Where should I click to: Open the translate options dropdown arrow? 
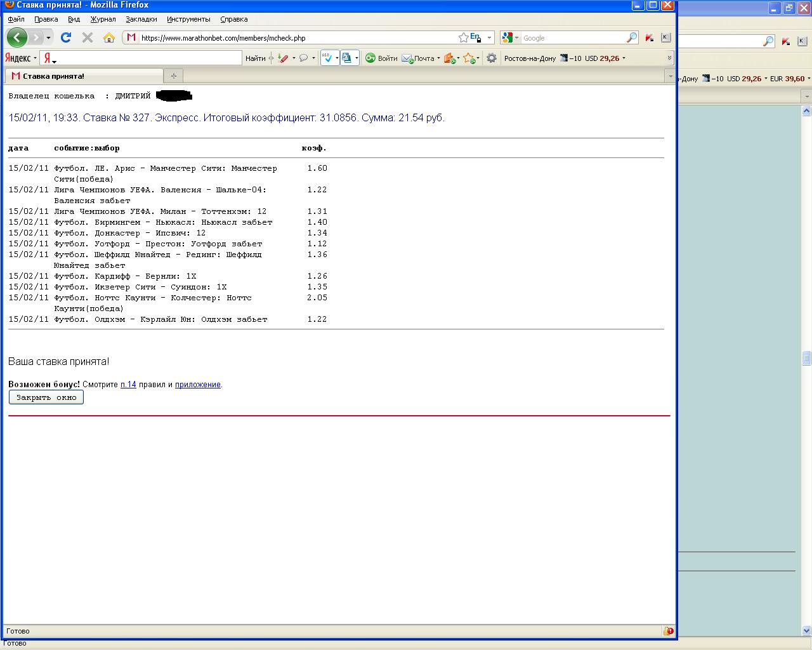coord(357,58)
